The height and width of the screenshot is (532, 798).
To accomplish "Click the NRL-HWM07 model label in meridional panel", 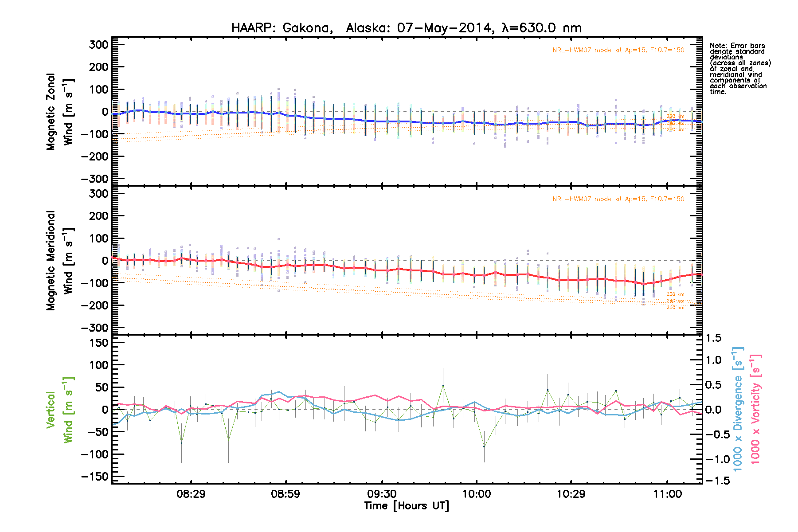I will pyautogui.click(x=618, y=199).
